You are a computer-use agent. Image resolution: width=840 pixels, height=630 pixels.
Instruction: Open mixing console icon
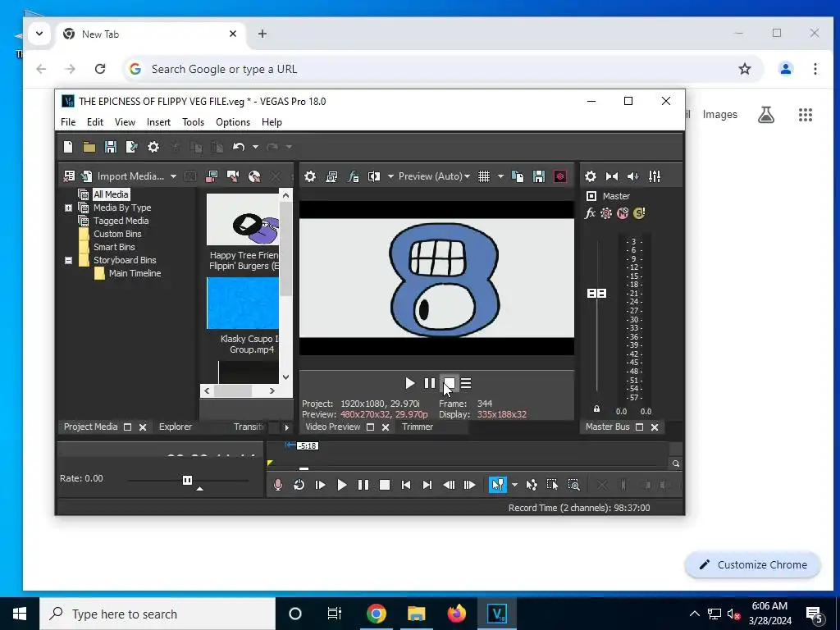tap(655, 176)
